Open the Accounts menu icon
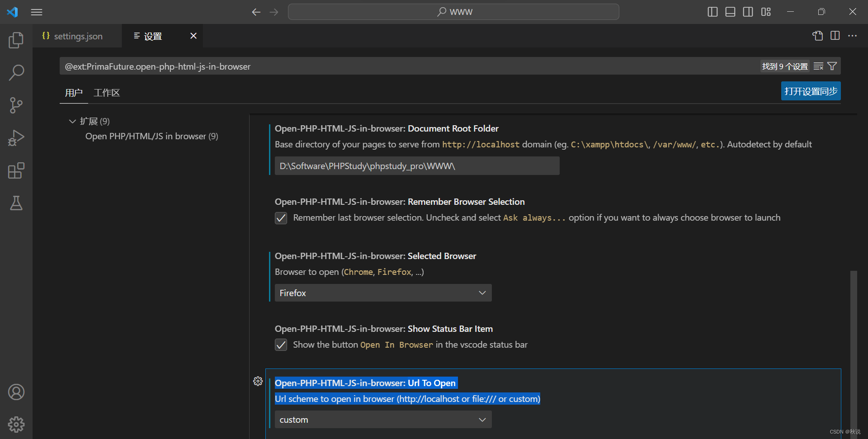 click(x=16, y=392)
